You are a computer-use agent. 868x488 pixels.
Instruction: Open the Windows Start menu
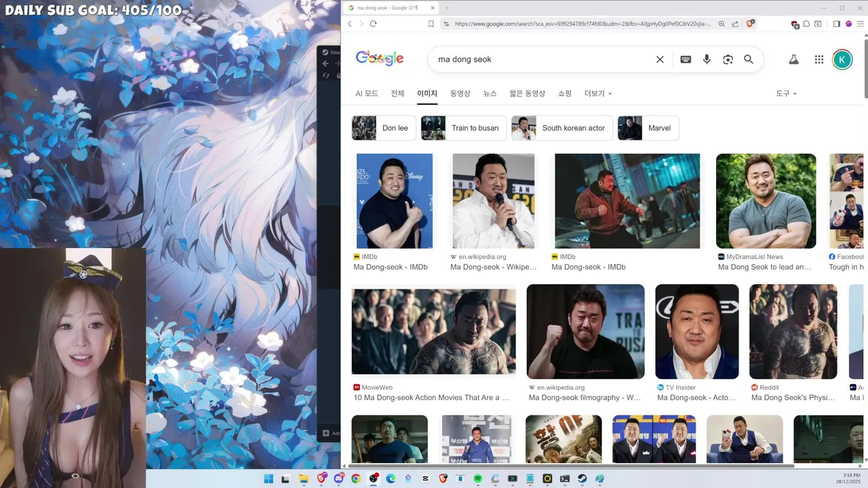tap(269, 479)
